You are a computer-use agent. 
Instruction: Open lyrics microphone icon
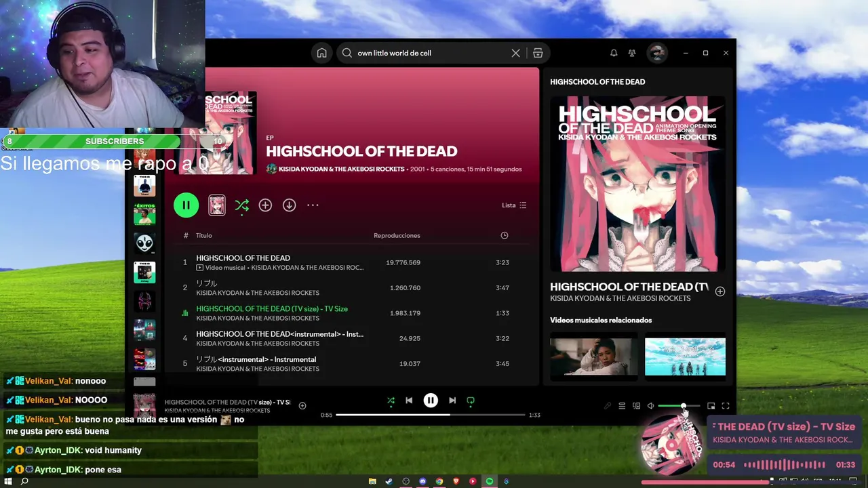[608, 406]
